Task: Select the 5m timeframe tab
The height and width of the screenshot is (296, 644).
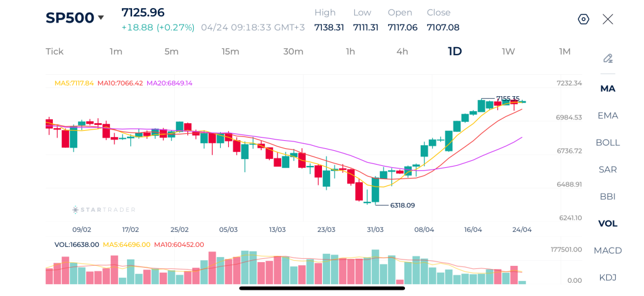Action: [172, 52]
